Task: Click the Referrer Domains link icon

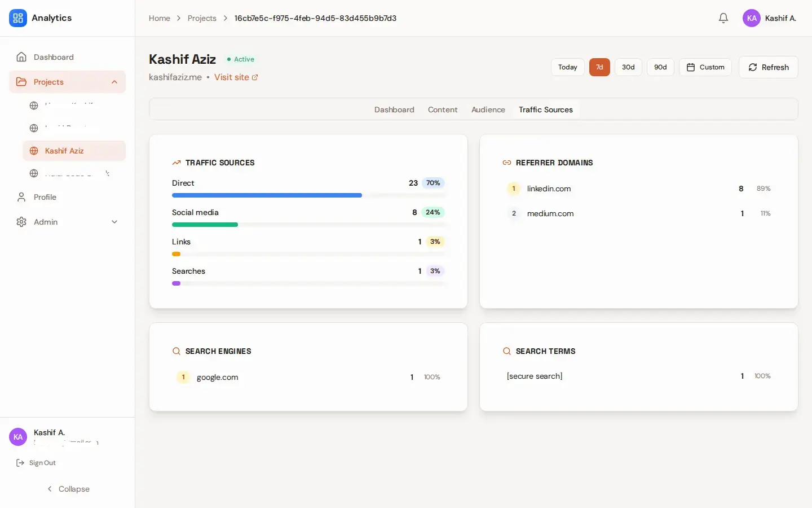Action: (507, 163)
